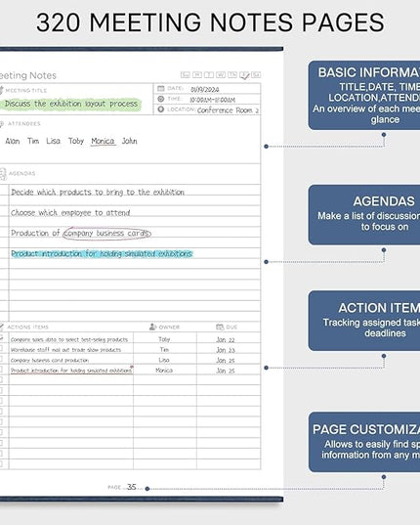Toggle the checked Friday day box
The width and height of the screenshot is (420, 525).
(x=244, y=75)
